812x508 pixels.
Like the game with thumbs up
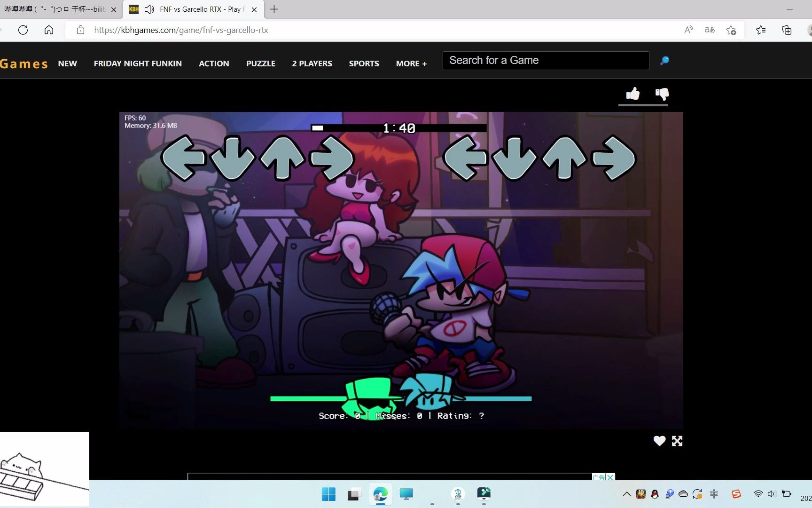[x=633, y=94]
